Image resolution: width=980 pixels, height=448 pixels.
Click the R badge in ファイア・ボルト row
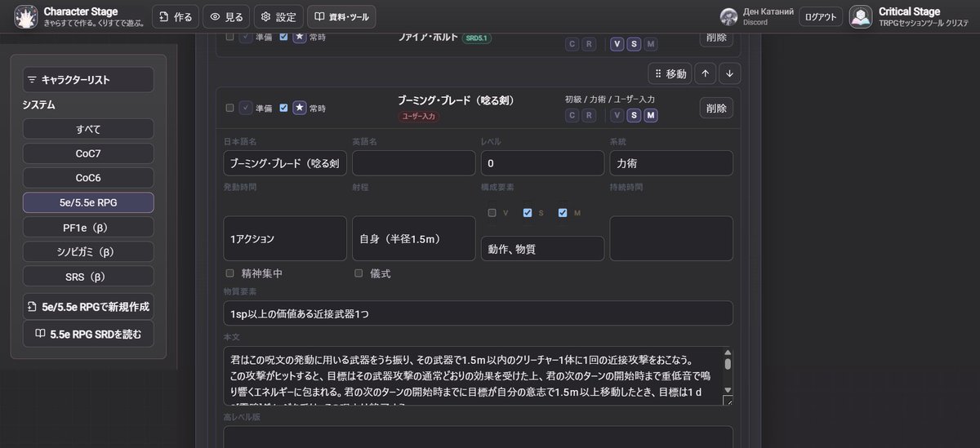point(589,44)
